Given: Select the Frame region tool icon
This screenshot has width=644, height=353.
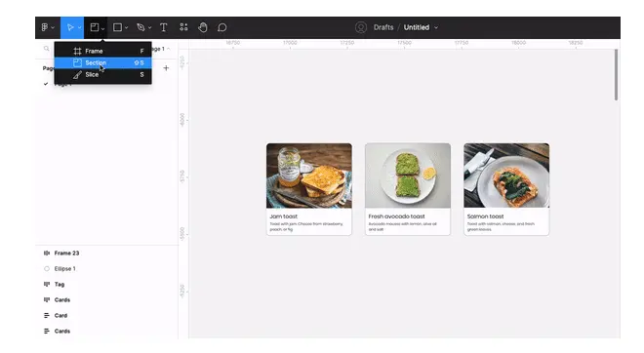Looking at the screenshot, I should [x=94, y=27].
